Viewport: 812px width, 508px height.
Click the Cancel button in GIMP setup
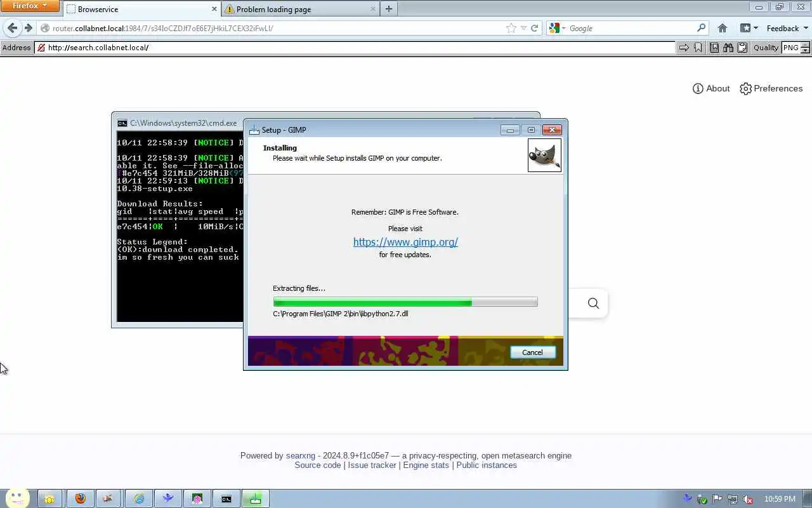pos(532,352)
